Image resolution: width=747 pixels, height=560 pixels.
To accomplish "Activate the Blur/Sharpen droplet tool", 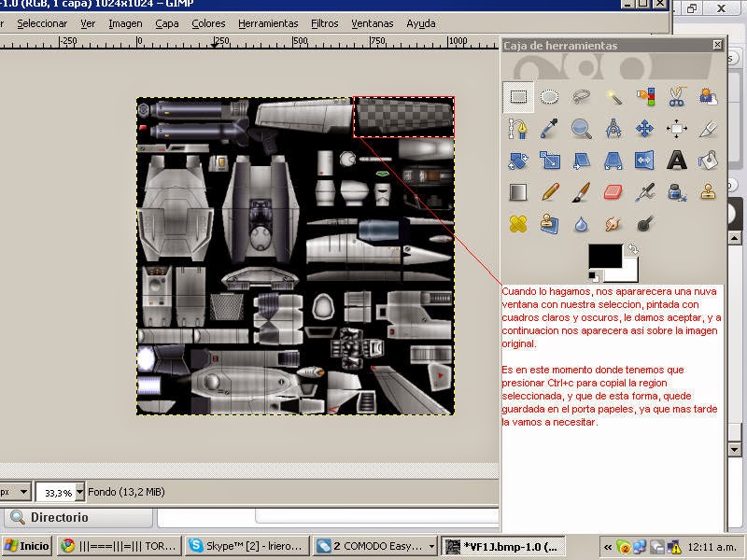I will [x=581, y=224].
